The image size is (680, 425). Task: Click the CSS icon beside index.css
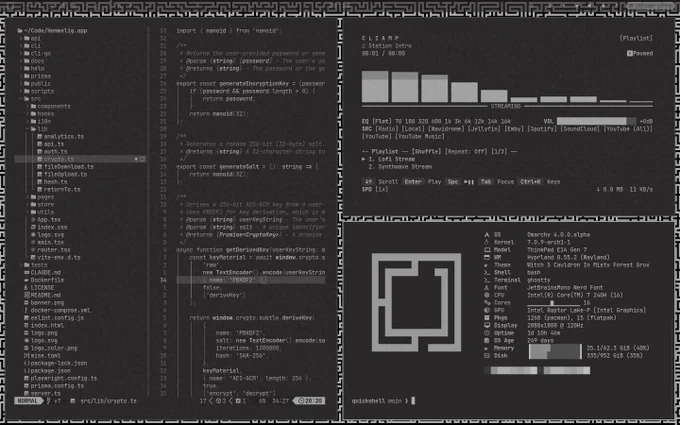coord(33,227)
